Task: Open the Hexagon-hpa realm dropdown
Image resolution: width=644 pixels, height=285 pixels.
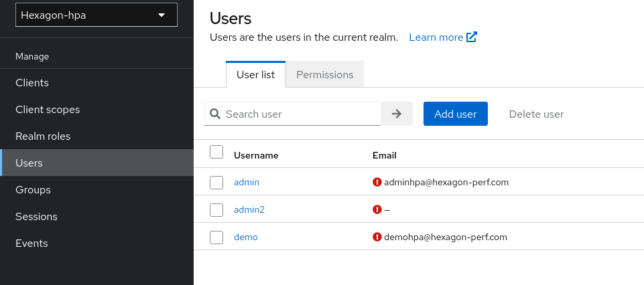Action: point(96,15)
